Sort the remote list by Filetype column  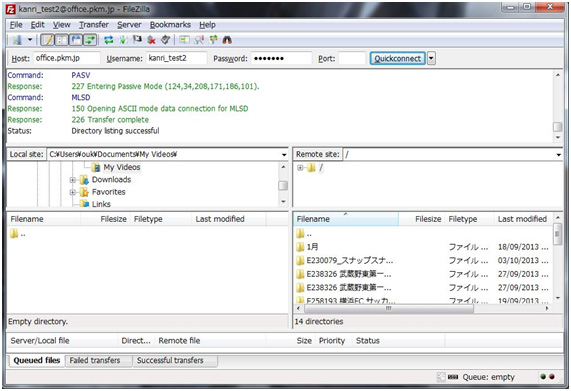click(x=469, y=219)
